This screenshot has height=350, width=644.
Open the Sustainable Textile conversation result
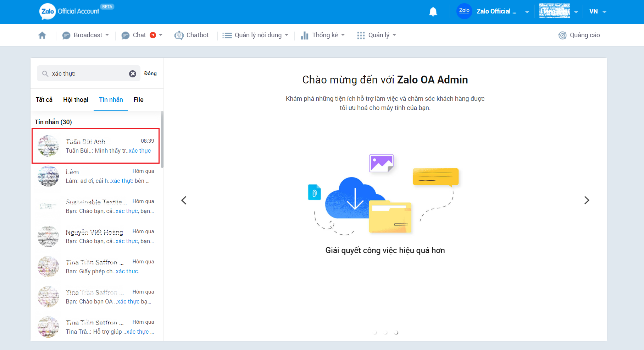click(96, 206)
